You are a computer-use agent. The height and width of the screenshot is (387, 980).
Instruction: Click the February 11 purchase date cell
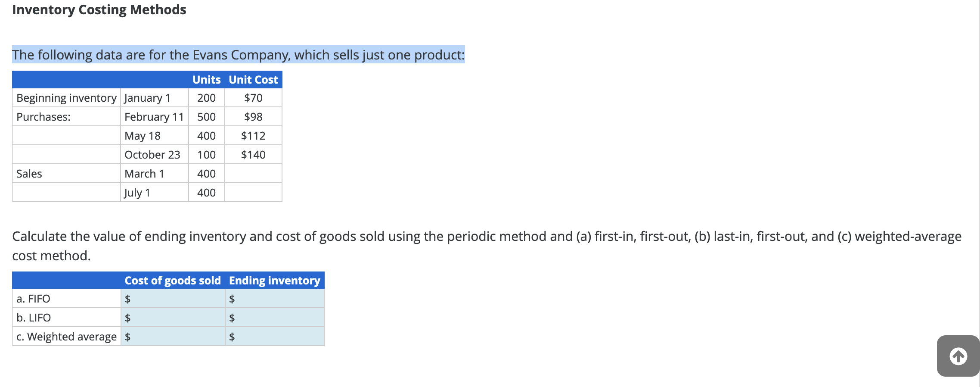(x=154, y=117)
